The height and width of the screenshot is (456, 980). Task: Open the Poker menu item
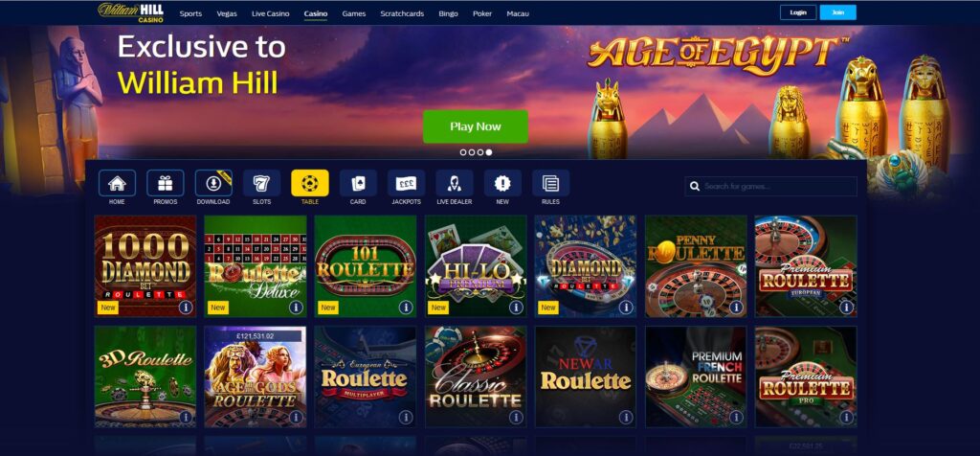pyautogui.click(x=482, y=13)
